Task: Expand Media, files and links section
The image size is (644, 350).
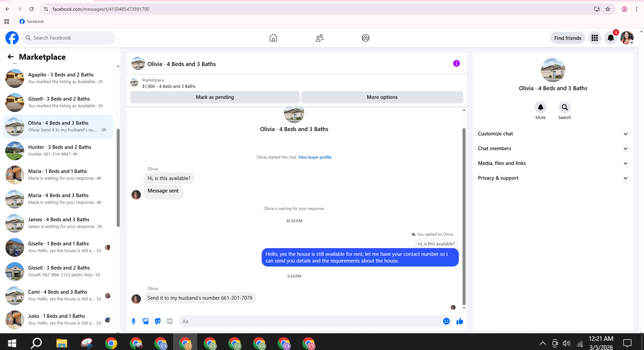Action: (x=553, y=163)
